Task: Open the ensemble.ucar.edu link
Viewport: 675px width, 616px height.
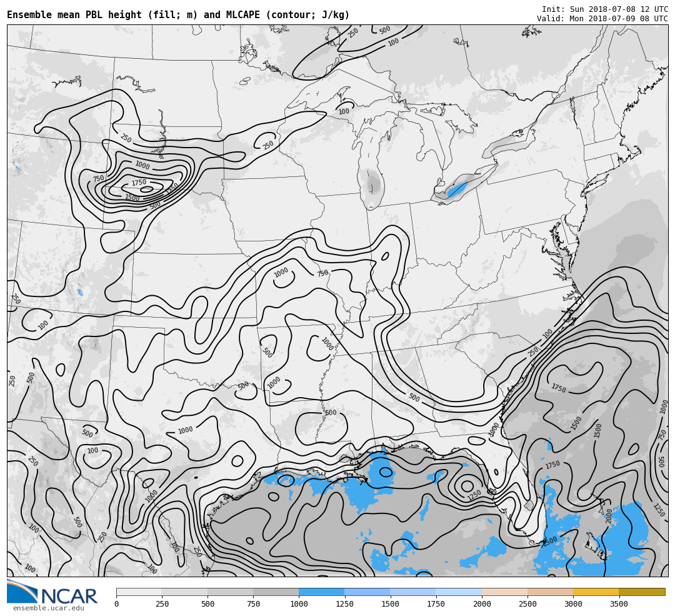Action: pyautogui.click(x=48, y=608)
